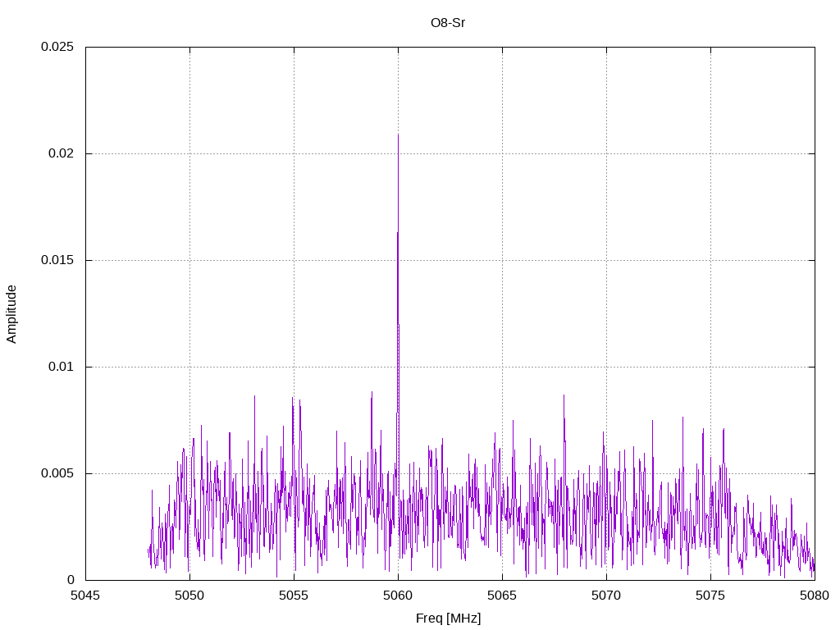This screenshot has height=630, width=840.
Task: Click the 0 y-axis tick label
Action: point(71,580)
